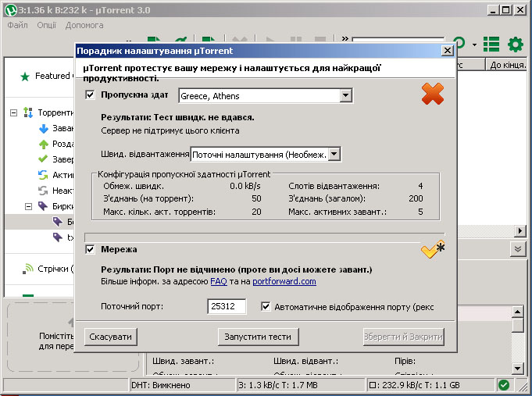Open the Допомога menu
This screenshot has height=396, width=532.
coord(84,25)
